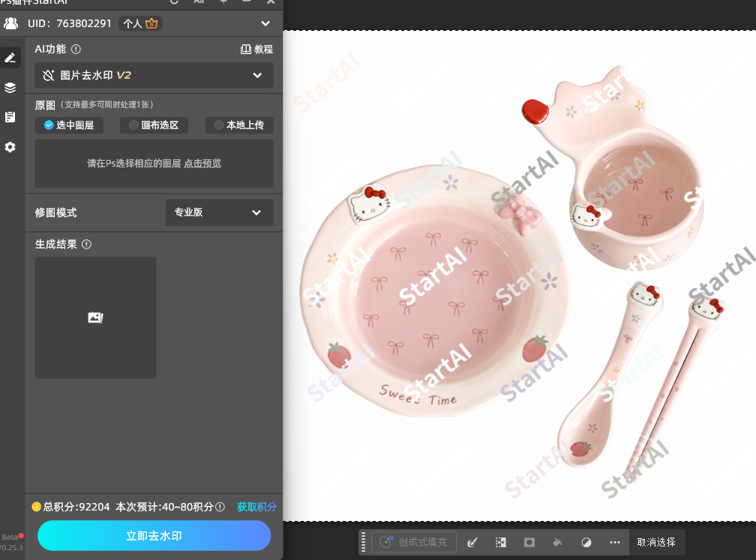
Task: Expand the UID account chevron
Action: [265, 23]
